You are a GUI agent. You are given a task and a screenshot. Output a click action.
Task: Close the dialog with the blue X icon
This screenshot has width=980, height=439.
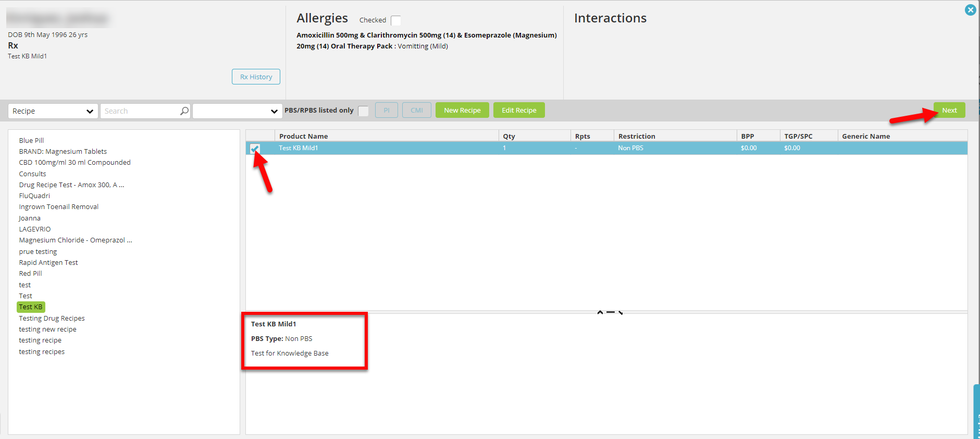[x=970, y=10]
